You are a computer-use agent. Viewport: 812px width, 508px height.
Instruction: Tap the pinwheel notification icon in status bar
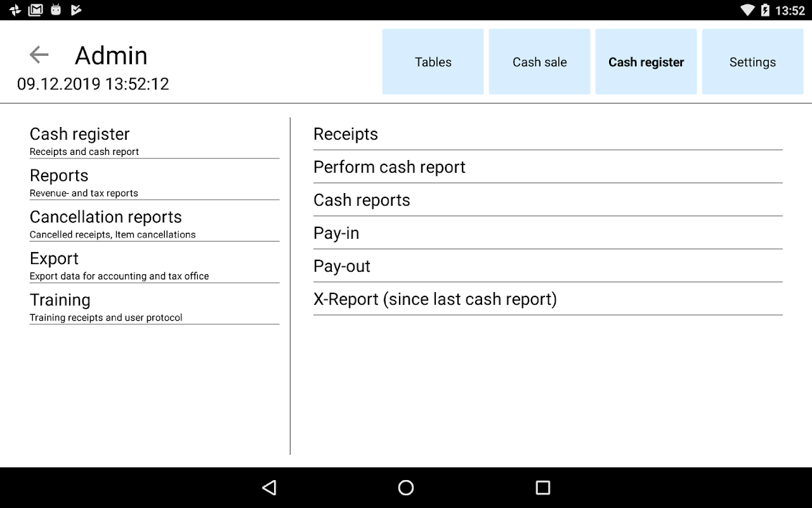click(x=15, y=10)
